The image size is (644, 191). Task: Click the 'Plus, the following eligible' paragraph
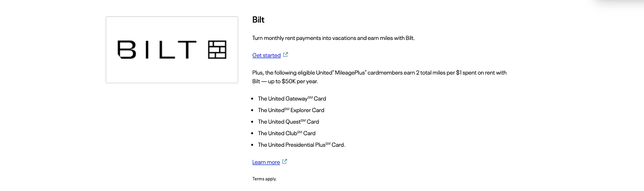(x=379, y=77)
